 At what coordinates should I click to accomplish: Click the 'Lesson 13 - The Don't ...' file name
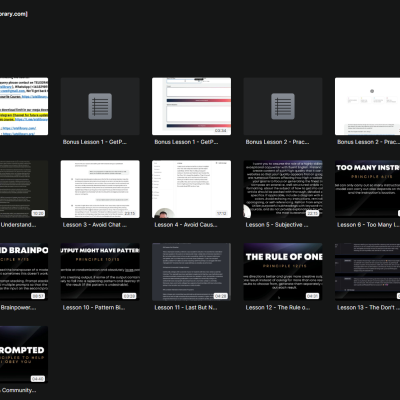[368, 307]
